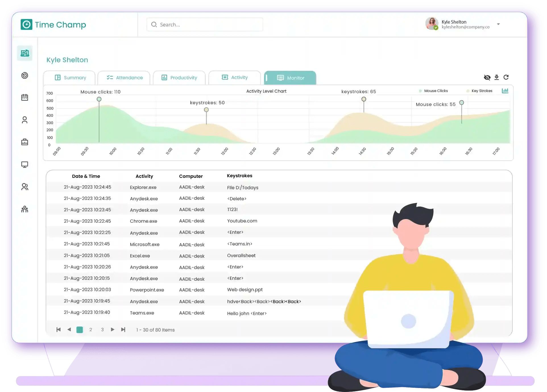Select the screen monitoring icon in sidebar
The height and width of the screenshot is (392, 547).
[x=25, y=164]
